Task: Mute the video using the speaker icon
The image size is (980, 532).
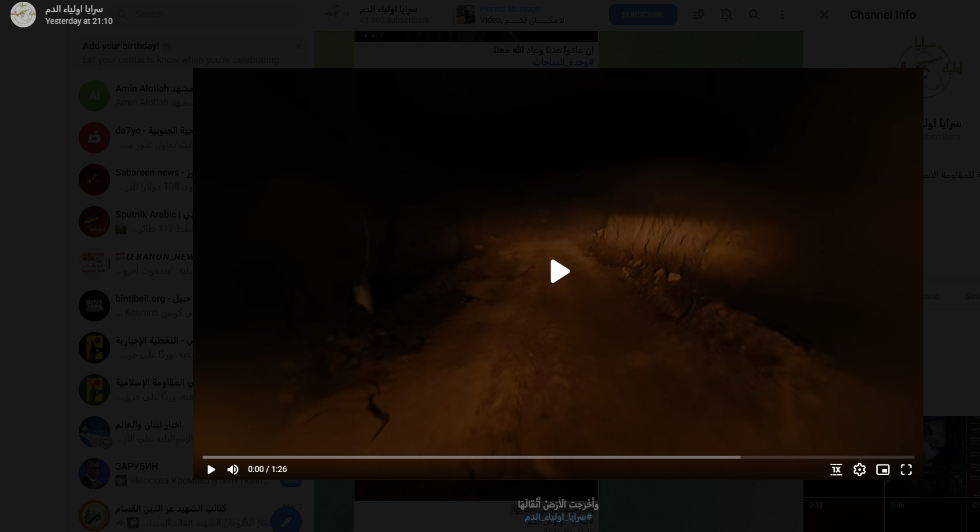Action: click(x=233, y=470)
